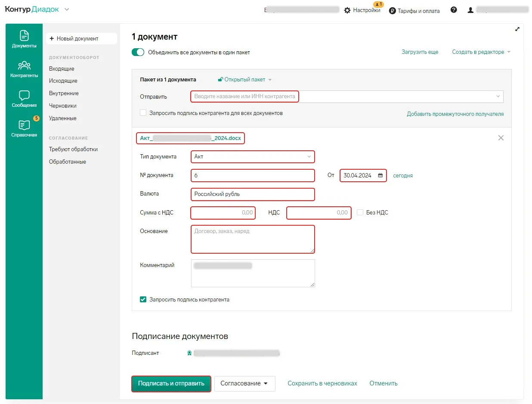Toggle Объединить все документы в один пакет
This screenshot has width=532, height=404.
(138, 52)
